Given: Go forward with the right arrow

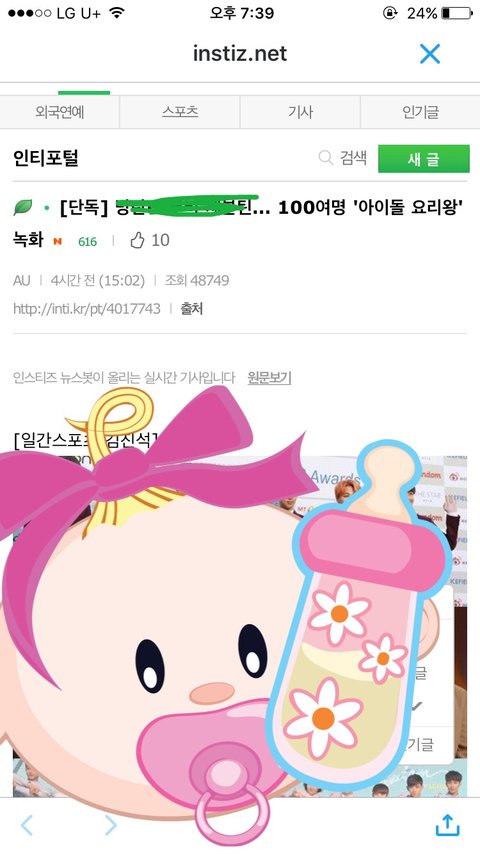Looking at the screenshot, I should click(111, 825).
